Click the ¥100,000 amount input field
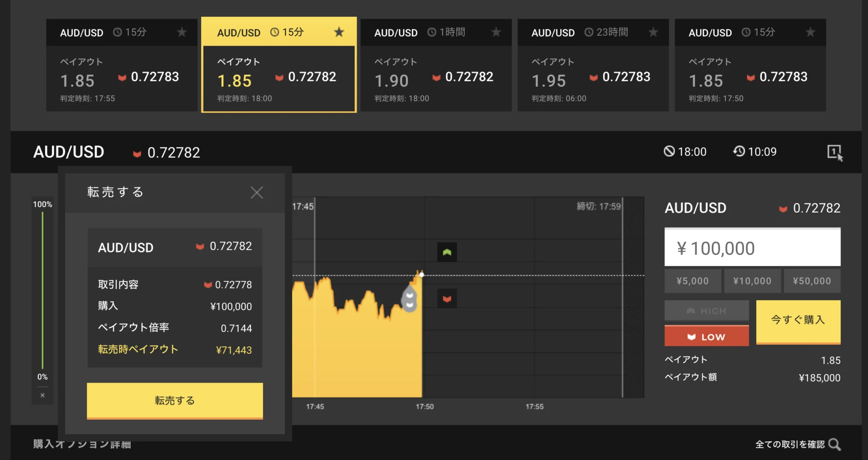868x460 pixels. click(x=752, y=248)
